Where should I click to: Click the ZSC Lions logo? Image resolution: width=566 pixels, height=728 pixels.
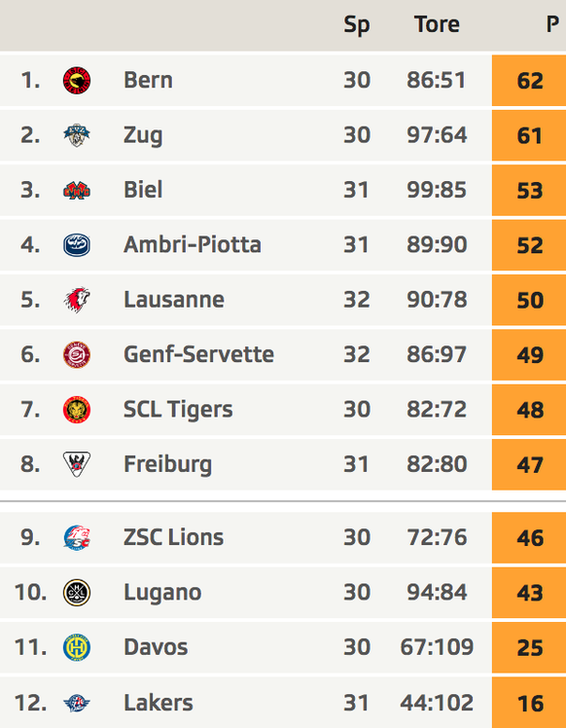[x=77, y=537]
